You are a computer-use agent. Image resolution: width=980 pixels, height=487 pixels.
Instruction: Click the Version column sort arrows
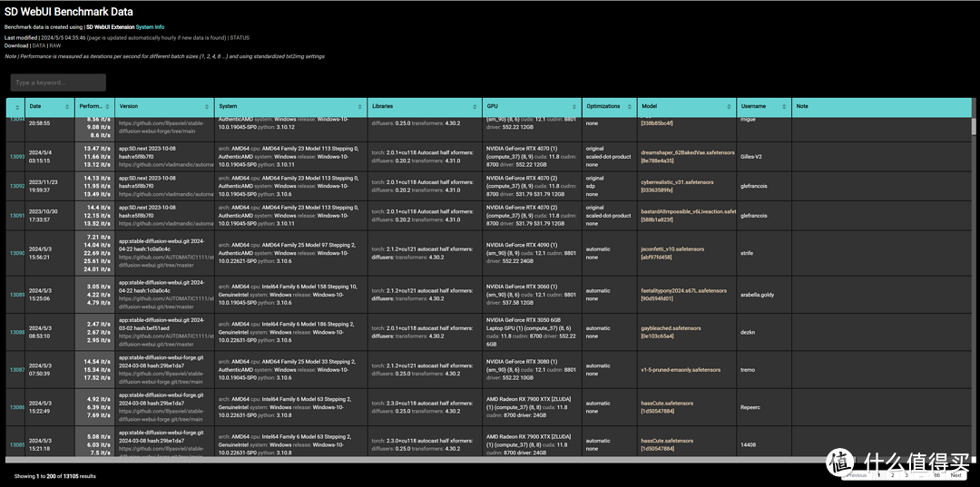pos(207,107)
